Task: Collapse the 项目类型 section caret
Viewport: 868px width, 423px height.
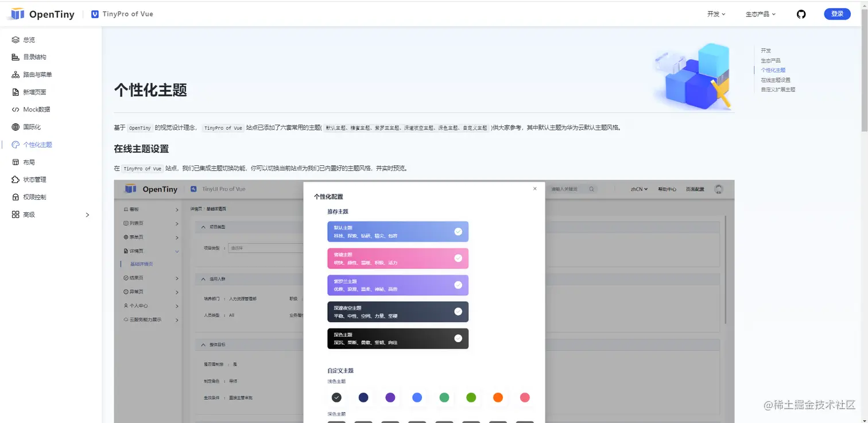Action: click(203, 227)
